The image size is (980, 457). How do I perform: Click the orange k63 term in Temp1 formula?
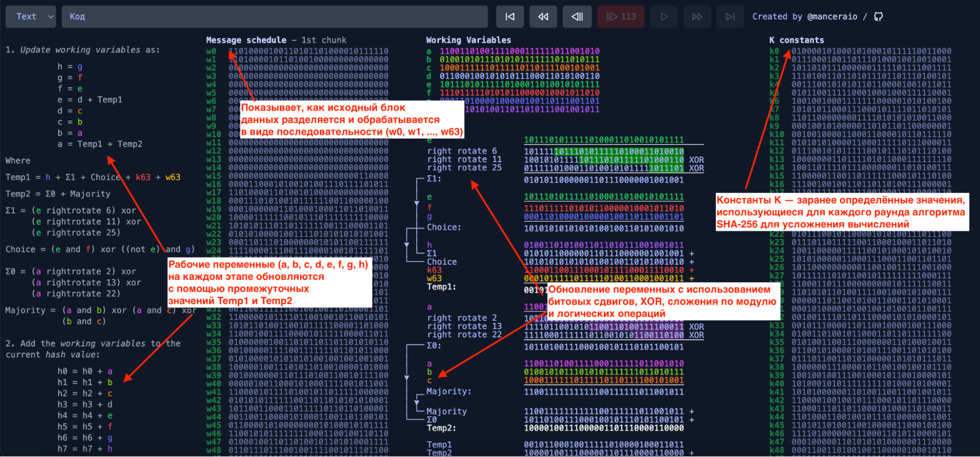143,177
